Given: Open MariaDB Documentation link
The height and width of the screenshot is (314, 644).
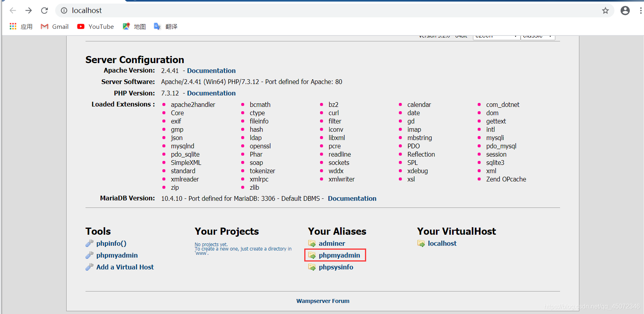Looking at the screenshot, I should 352,198.
